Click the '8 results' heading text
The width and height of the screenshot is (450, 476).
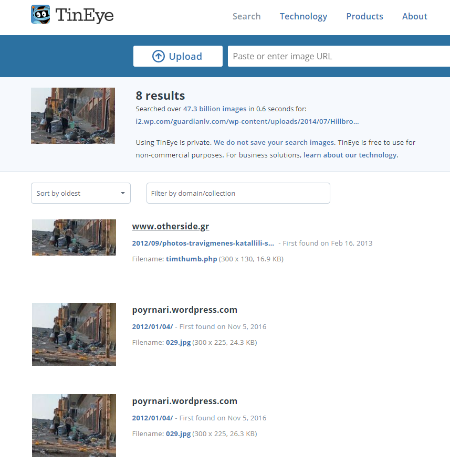point(160,96)
